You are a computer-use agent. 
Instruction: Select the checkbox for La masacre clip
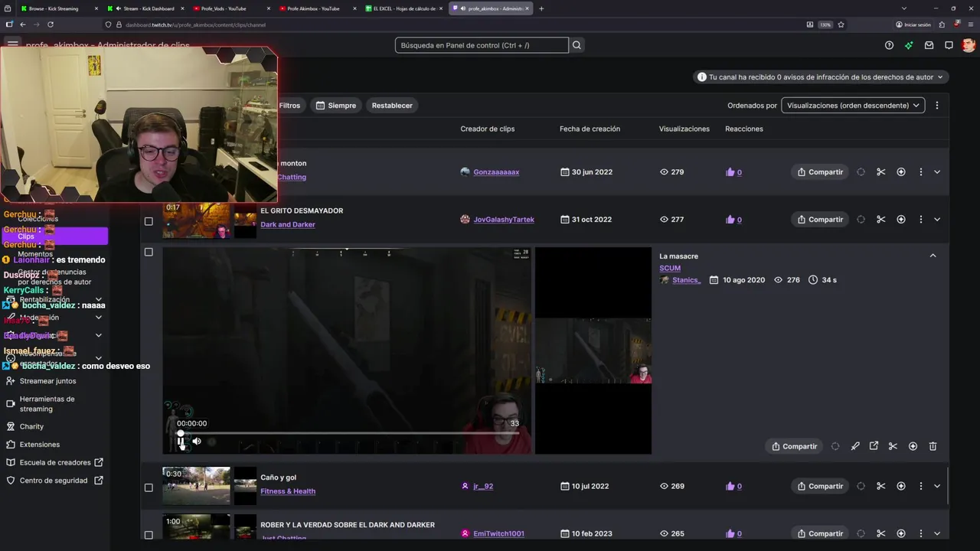pos(149,253)
